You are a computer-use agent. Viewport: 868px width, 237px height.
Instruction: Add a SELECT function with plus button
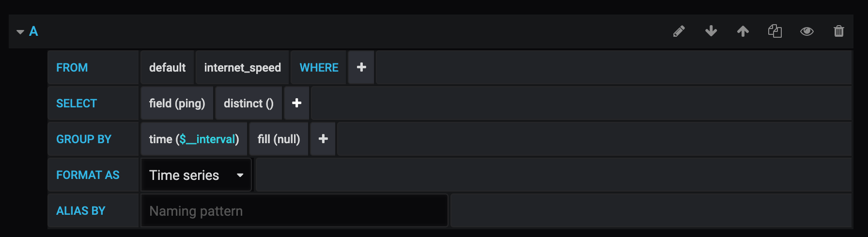pos(297,103)
